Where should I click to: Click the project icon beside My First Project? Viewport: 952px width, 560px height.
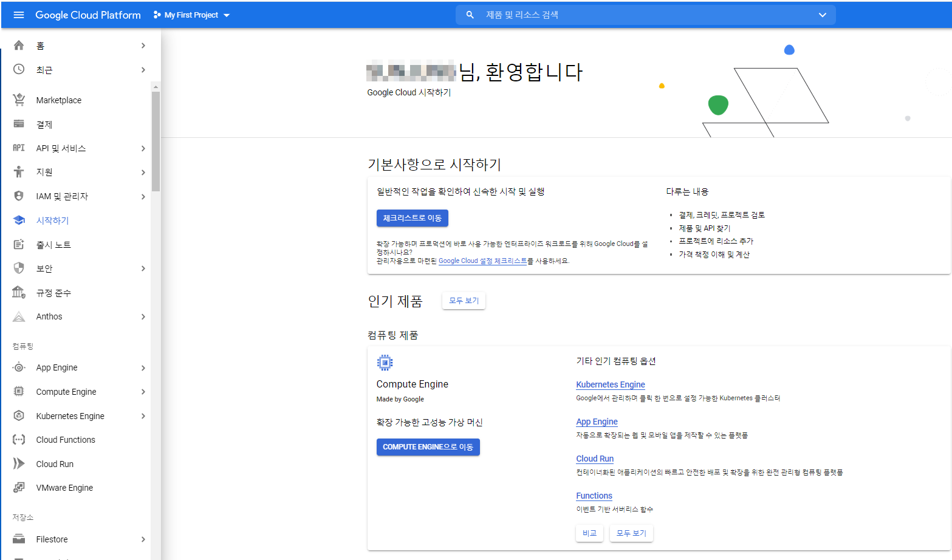157,15
